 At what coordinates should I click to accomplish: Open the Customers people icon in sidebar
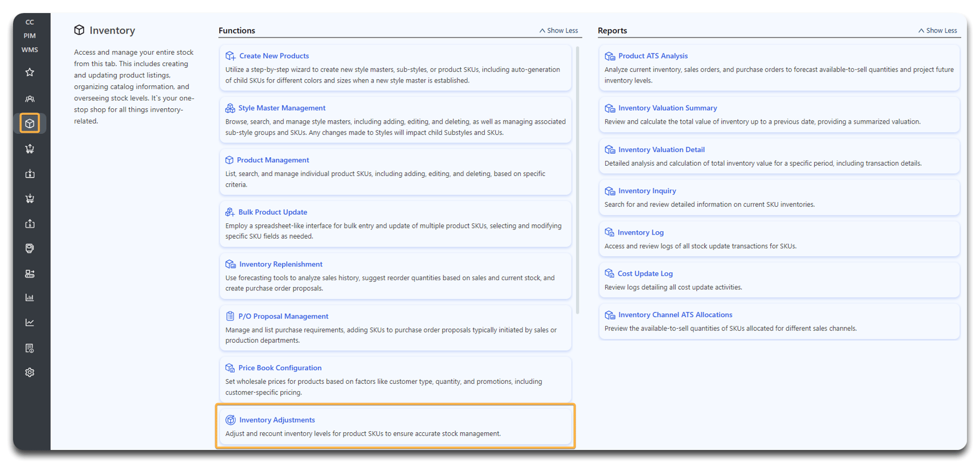pyautogui.click(x=30, y=99)
